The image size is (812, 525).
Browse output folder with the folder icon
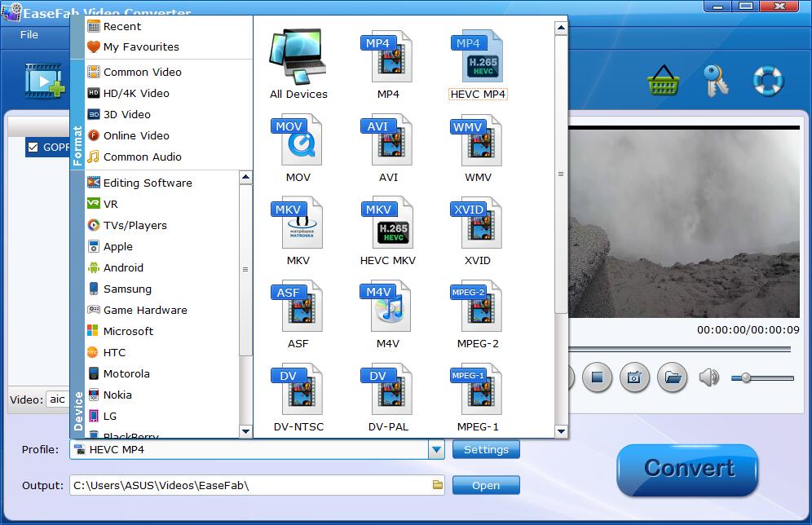(438, 485)
